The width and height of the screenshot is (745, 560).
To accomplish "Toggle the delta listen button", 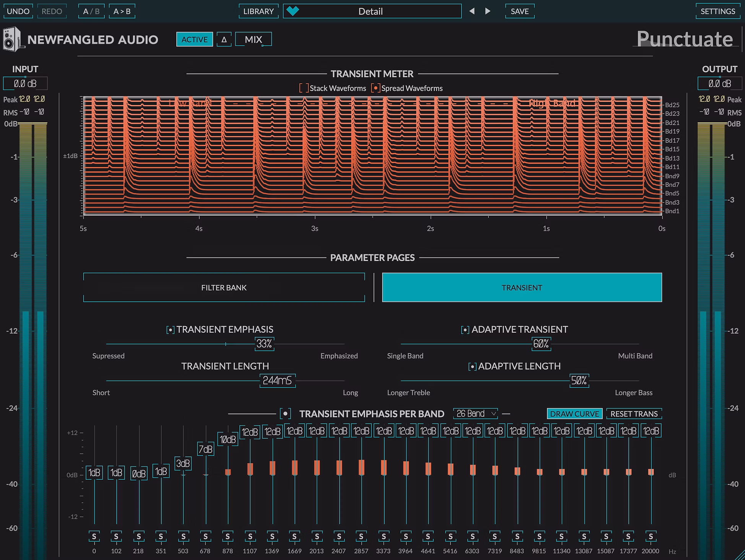I will 224,39.
